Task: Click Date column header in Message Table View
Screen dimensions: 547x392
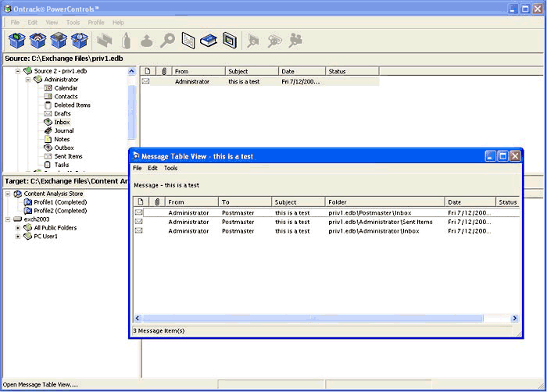Action: point(470,202)
